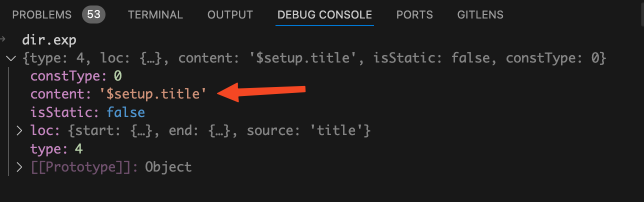Screen dimensions: 644x202
Task: Click the 53 problems count badge
Action: [93, 15]
